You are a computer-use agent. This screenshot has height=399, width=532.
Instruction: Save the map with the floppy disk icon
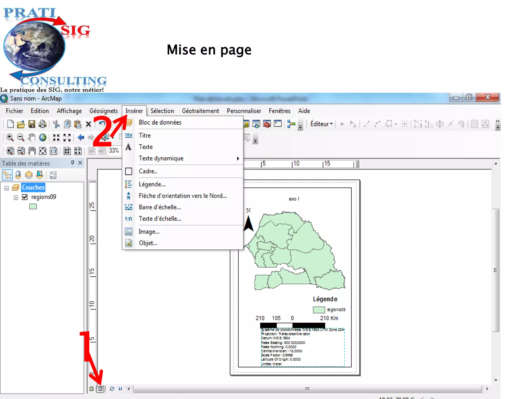32,124
